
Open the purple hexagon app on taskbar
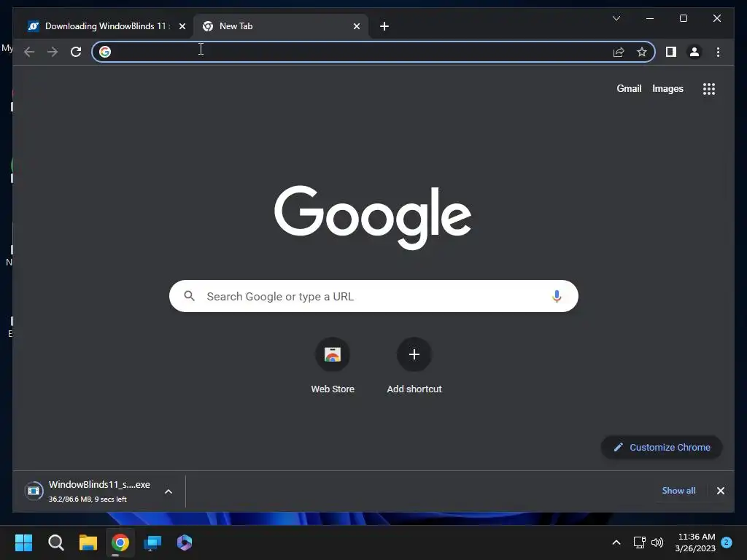(x=185, y=542)
